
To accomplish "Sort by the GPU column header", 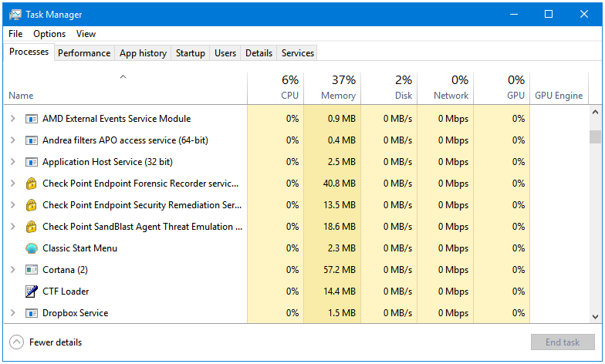I will pyautogui.click(x=502, y=88).
